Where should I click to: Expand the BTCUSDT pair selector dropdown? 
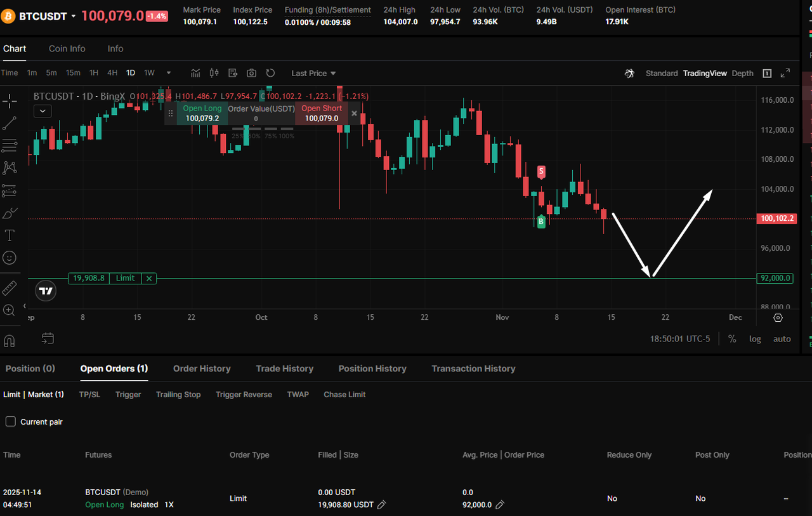point(74,17)
